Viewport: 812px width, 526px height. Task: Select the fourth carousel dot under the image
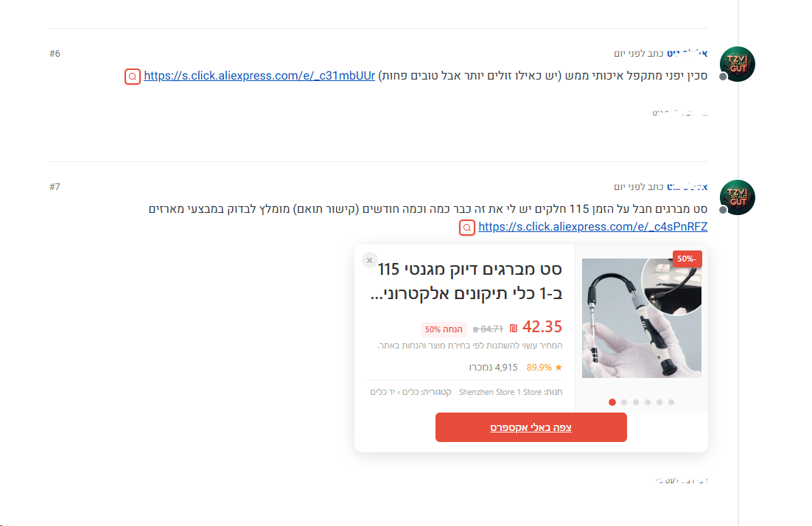tap(648, 402)
